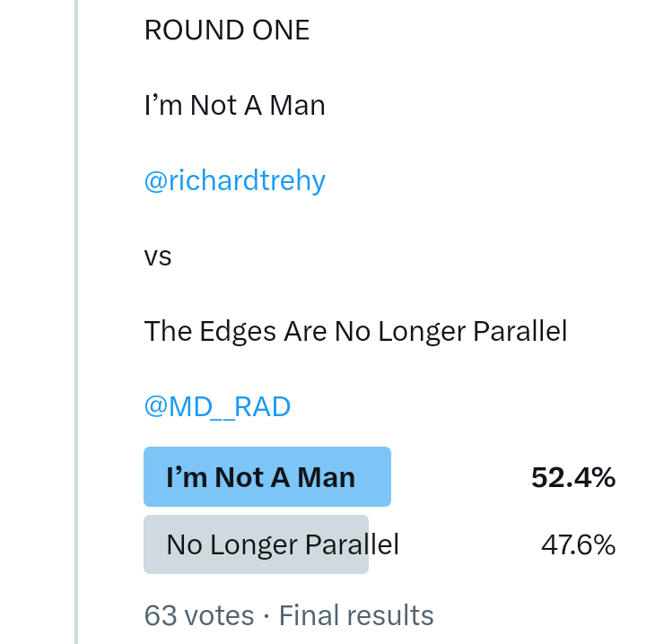Screen dimensions: 646x644
Task: Select the gray "No Longer Parallel" poll bar
Action: (x=256, y=544)
